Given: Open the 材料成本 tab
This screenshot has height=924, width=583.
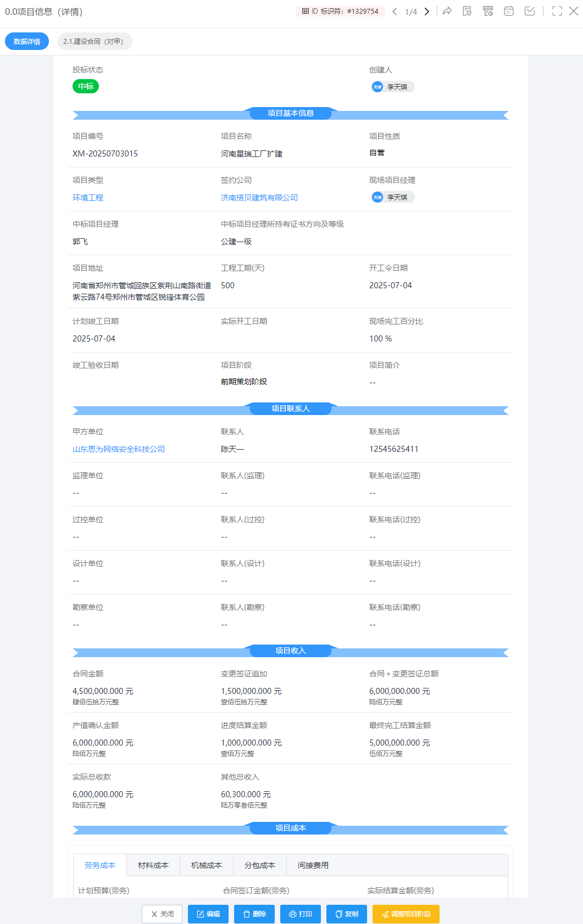Looking at the screenshot, I should tap(153, 865).
